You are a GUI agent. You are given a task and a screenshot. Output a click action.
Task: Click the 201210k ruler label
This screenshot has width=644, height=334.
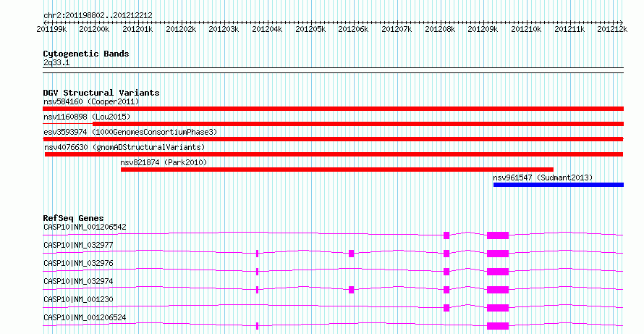click(527, 29)
